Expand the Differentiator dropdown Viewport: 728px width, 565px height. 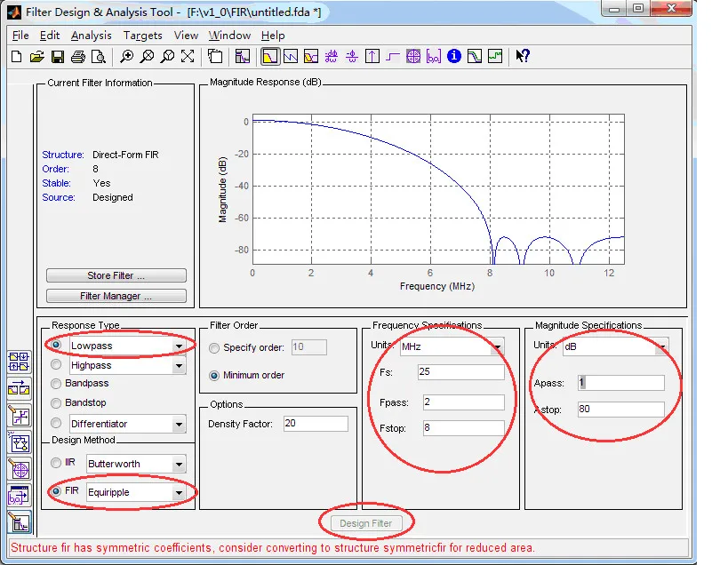point(179,424)
